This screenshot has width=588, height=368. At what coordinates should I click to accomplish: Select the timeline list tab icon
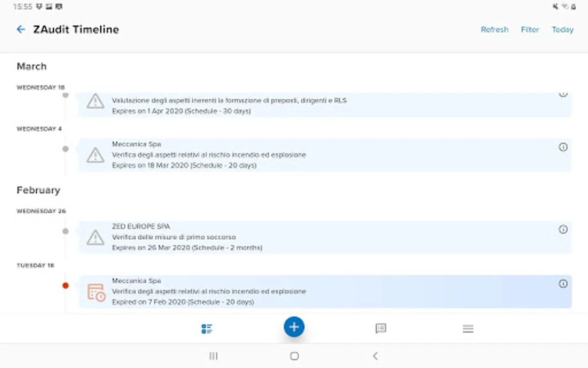click(x=207, y=329)
